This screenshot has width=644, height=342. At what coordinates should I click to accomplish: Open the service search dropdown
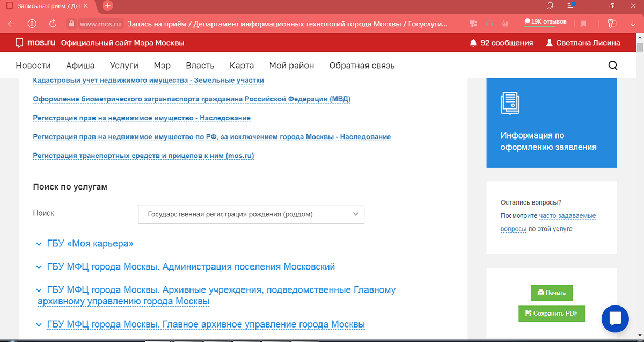251,214
